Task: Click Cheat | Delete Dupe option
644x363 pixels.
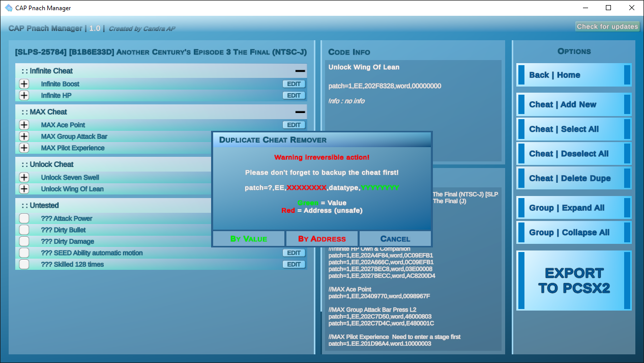Action: [x=574, y=178]
